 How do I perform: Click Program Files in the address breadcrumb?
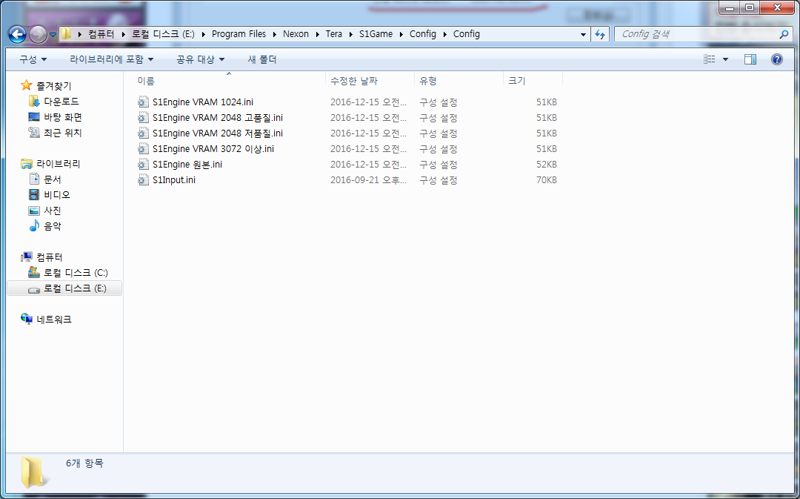[239, 34]
